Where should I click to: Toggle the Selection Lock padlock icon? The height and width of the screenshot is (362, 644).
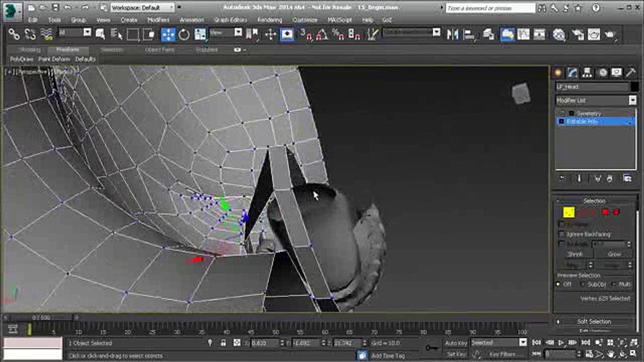[223, 343]
